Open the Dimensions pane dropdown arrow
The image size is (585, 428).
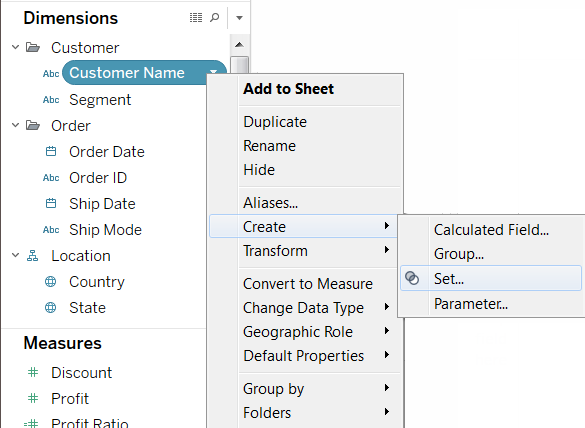click(x=240, y=18)
